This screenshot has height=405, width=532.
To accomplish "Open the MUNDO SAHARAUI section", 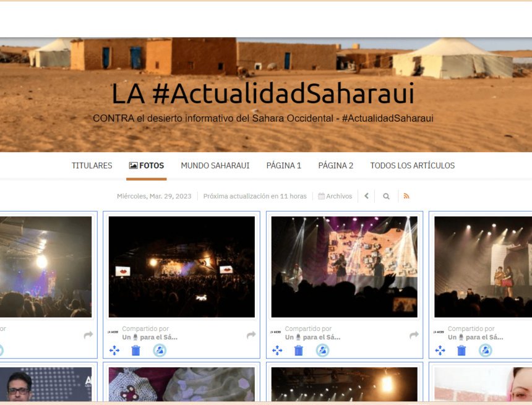I will point(215,165).
